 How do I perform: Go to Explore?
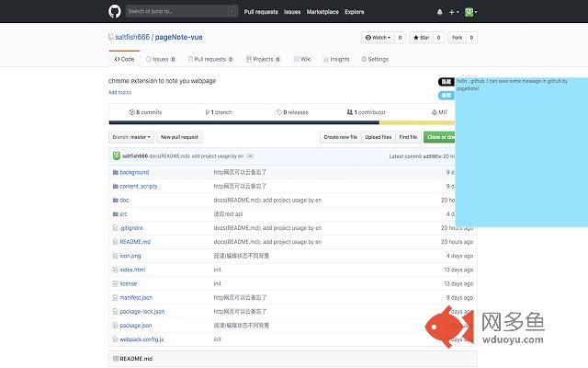coord(355,12)
